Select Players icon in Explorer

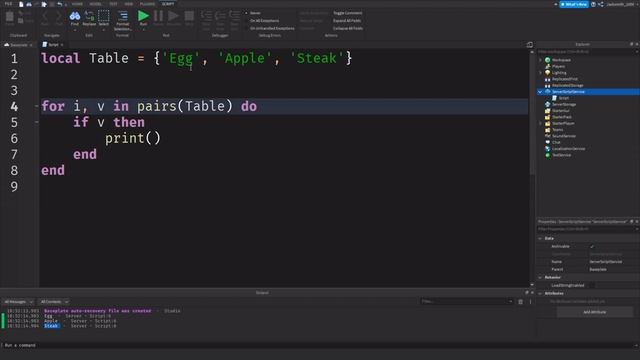tap(548, 66)
